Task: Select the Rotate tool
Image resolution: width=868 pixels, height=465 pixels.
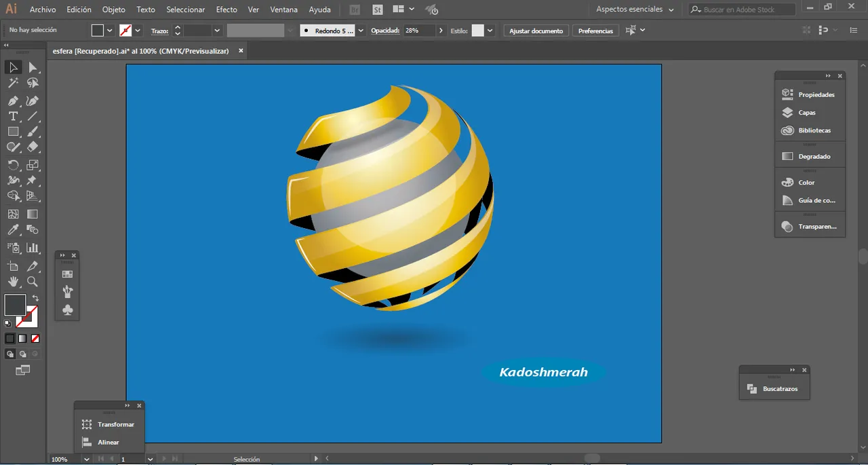Action: 13,165
